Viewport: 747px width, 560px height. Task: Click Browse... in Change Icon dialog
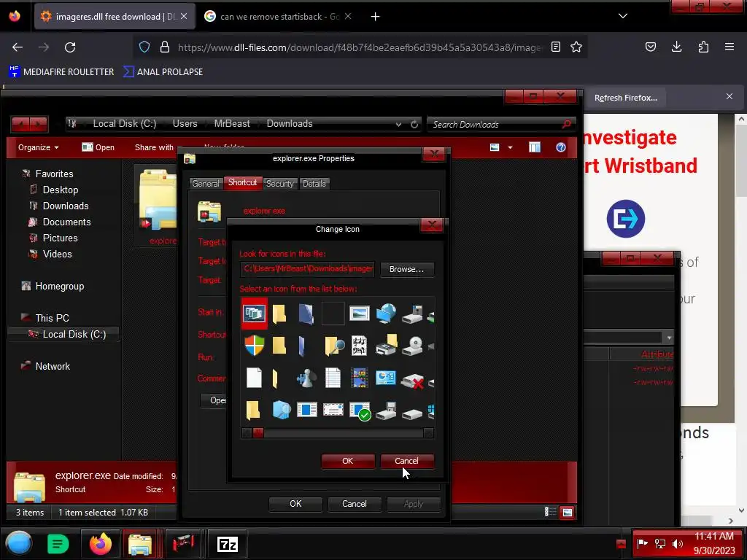tap(406, 269)
